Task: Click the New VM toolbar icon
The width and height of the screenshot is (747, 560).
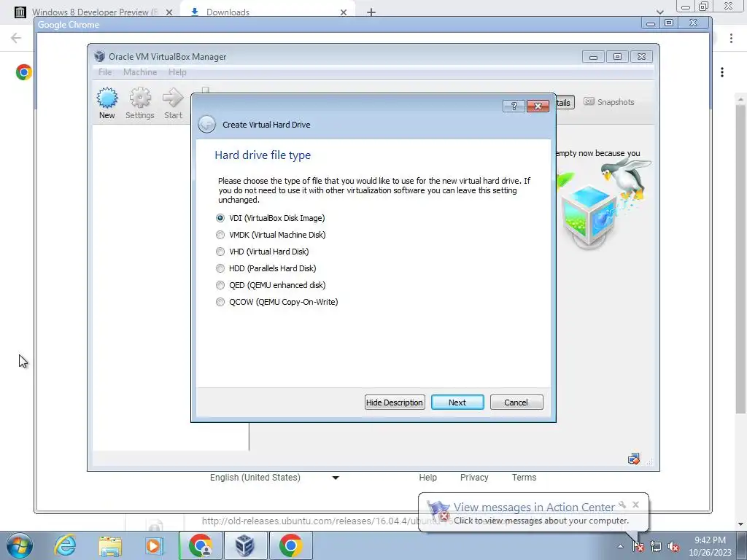Action: [x=107, y=103]
